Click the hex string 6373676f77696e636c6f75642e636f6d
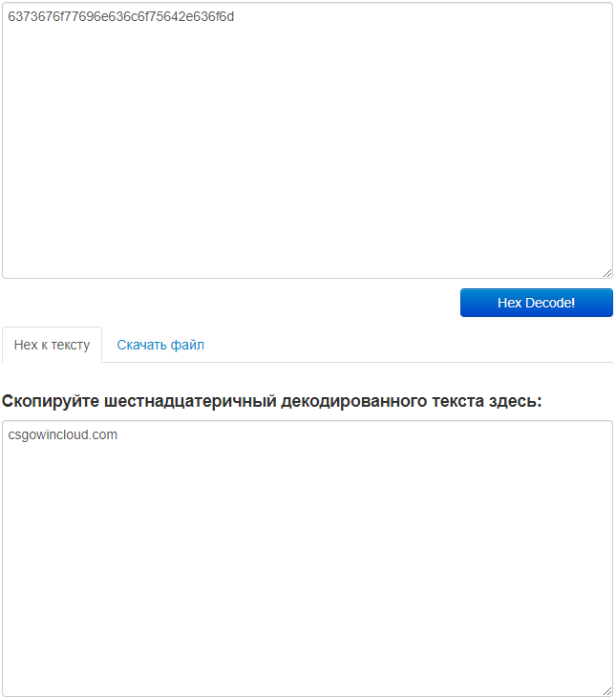 pyautogui.click(x=121, y=15)
